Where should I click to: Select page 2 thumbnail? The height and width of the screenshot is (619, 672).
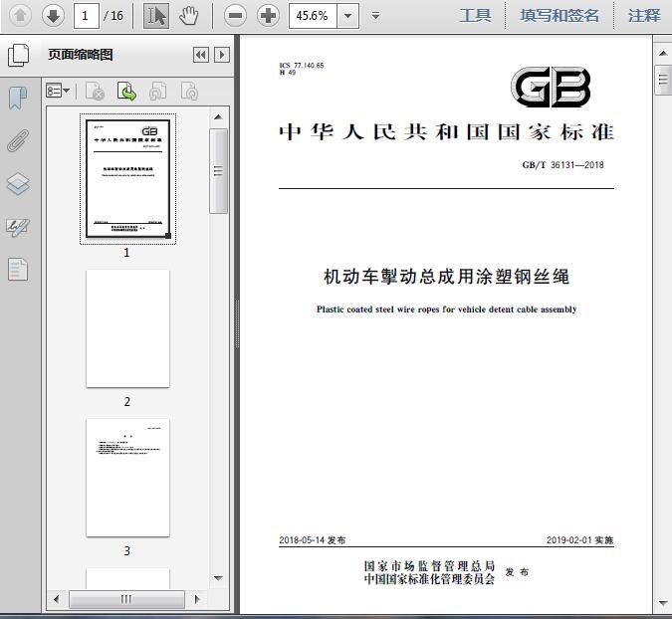[127, 328]
